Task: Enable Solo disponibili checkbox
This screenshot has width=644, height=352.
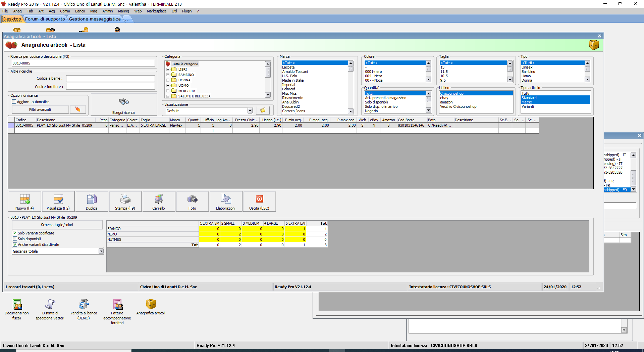Action: [x=15, y=239]
